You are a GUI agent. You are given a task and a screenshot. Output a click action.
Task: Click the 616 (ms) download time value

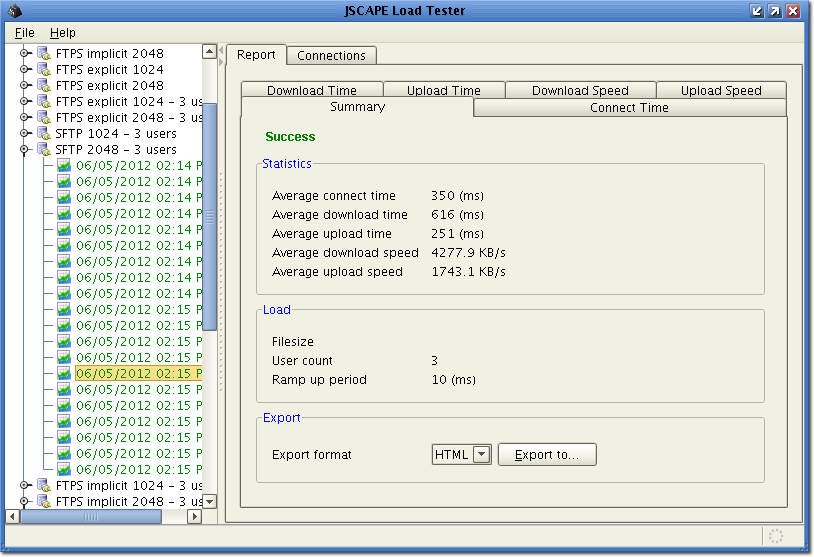(x=457, y=215)
